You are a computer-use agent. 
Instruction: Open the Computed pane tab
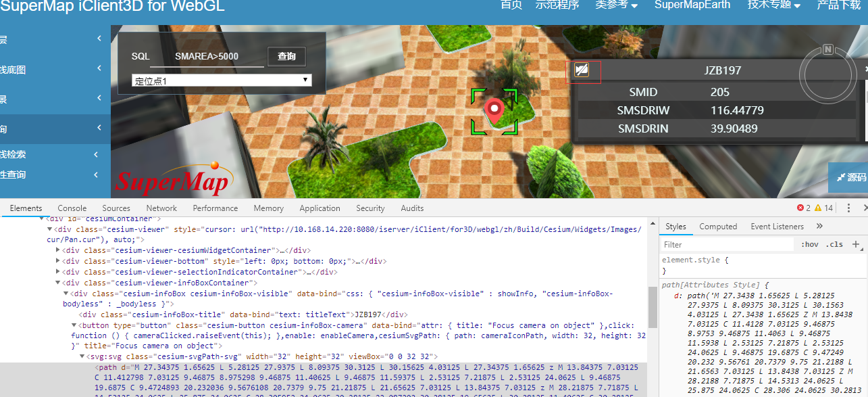pos(718,227)
